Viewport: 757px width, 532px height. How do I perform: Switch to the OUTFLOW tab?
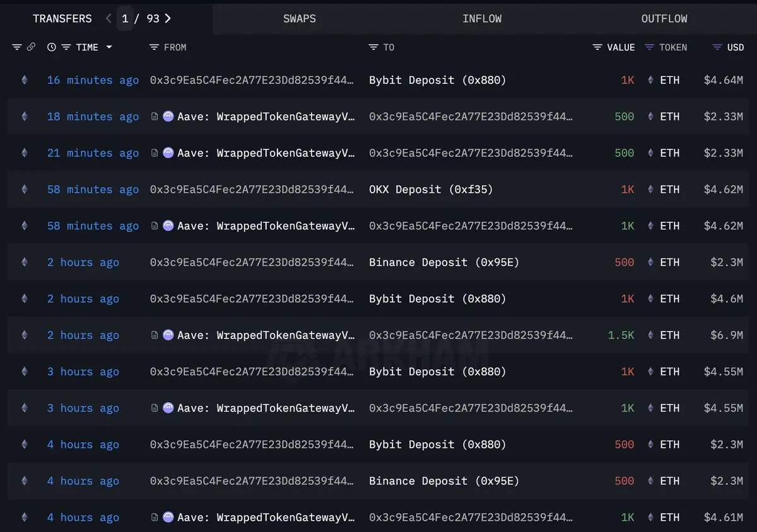(664, 18)
